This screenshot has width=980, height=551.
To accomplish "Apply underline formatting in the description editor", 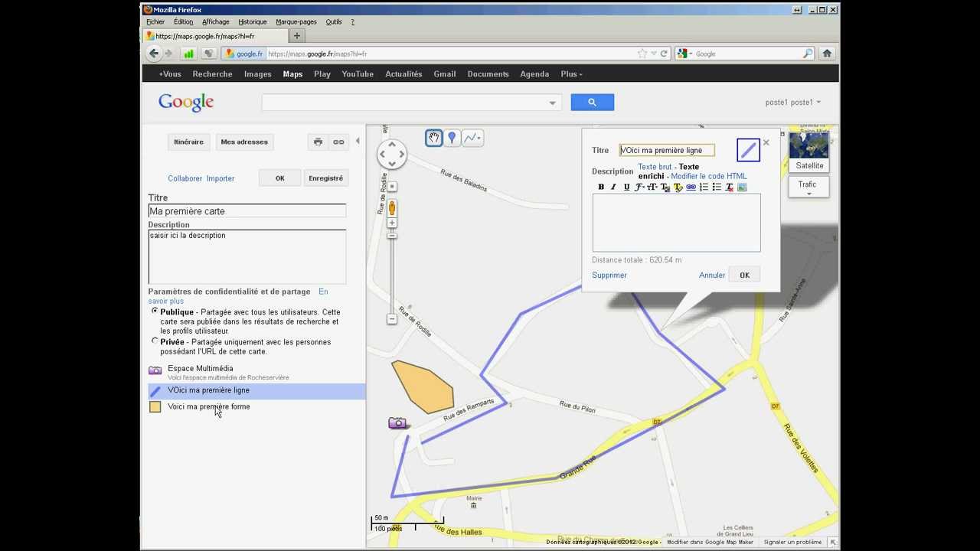I will [x=626, y=187].
